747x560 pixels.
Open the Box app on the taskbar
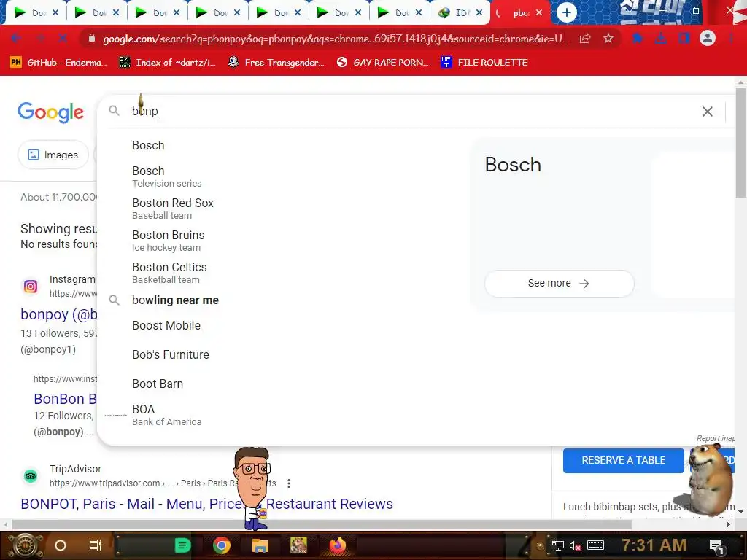pyautogui.click(x=298, y=545)
